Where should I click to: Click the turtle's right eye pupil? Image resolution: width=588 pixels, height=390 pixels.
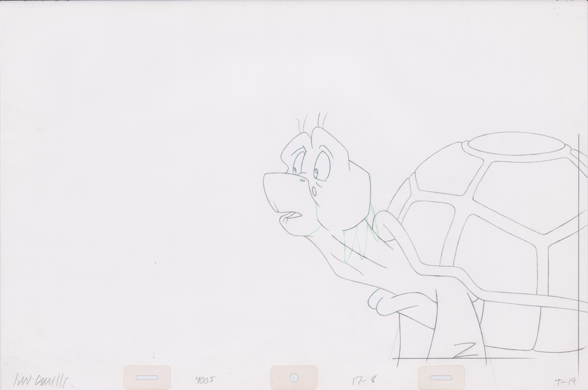316,172
